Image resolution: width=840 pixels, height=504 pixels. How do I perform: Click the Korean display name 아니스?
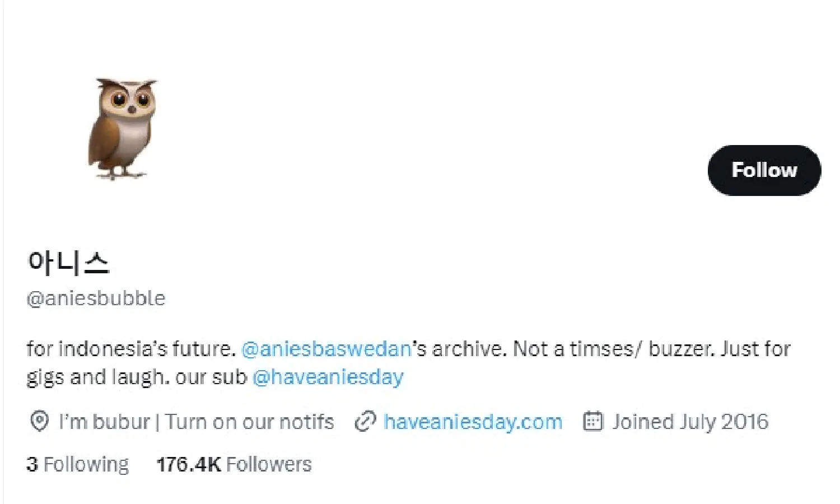click(x=68, y=262)
